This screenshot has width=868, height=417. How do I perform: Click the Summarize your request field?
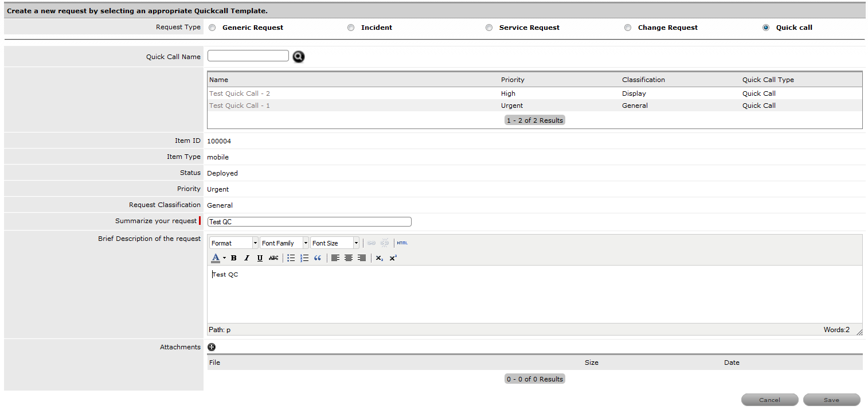(x=310, y=222)
